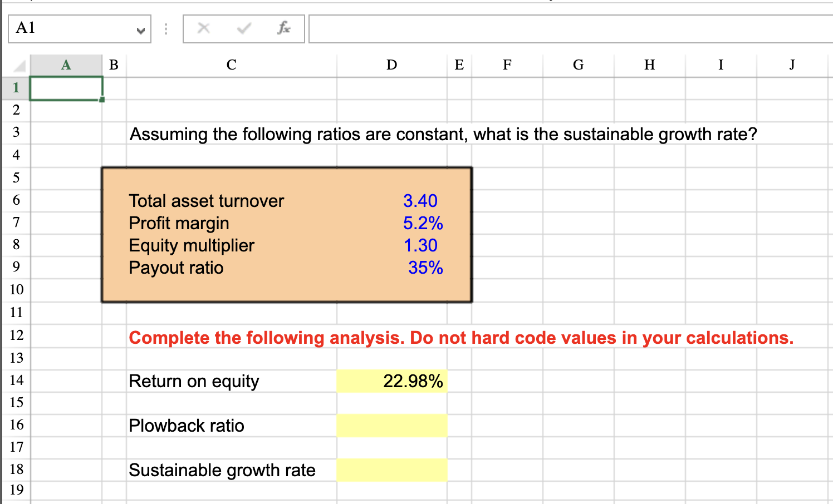Screen dimensions: 833x504
Task: Select row 14 header
Action: pyautogui.click(x=16, y=381)
